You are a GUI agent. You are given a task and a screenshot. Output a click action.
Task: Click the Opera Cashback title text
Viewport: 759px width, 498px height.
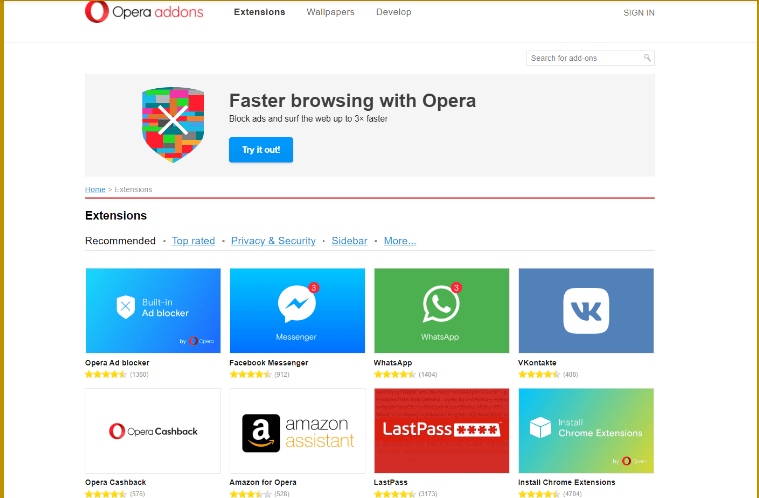[x=115, y=482]
